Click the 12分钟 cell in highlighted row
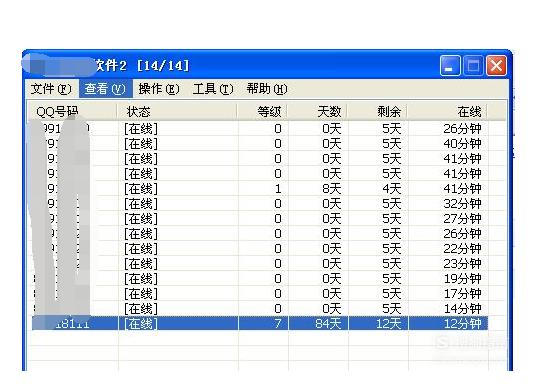Viewport: 533px width, 389px height. click(x=462, y=323)
